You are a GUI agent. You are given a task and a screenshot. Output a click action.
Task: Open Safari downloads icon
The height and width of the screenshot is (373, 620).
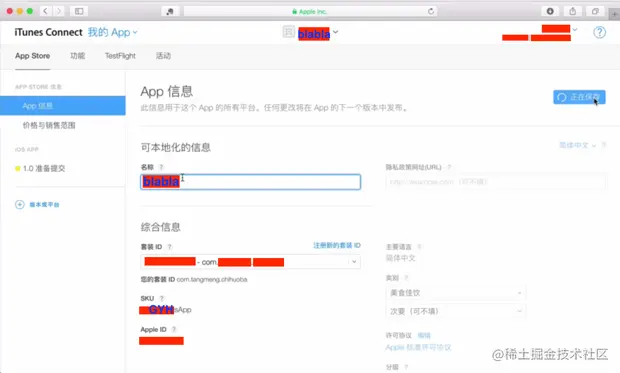click(x=550, y=11)
